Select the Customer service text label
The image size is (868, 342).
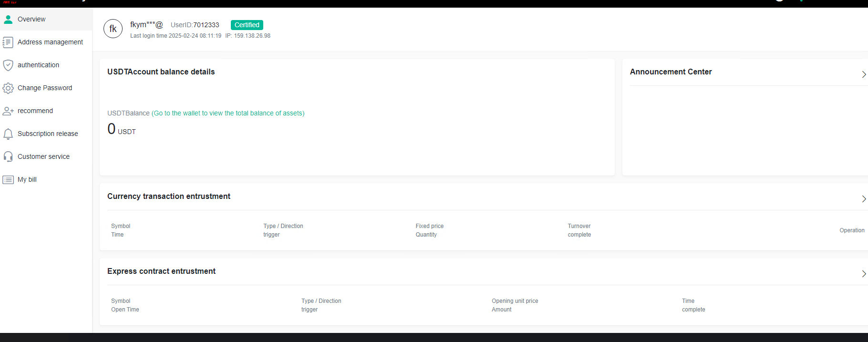pyautogui.click(x=43, y=156)
